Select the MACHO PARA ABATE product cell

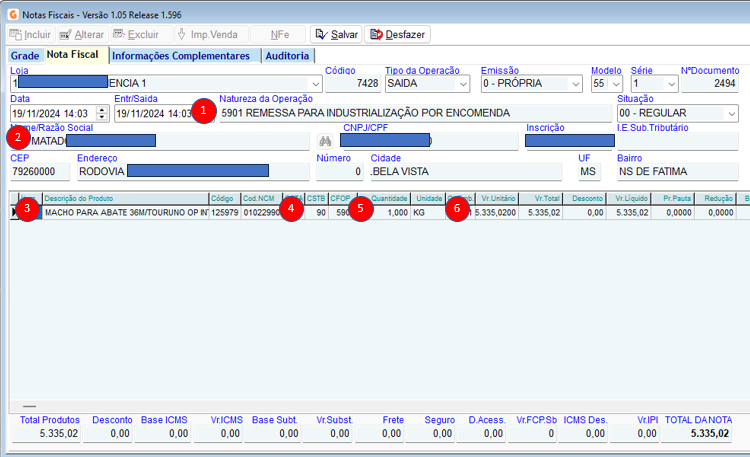point(126,212)
